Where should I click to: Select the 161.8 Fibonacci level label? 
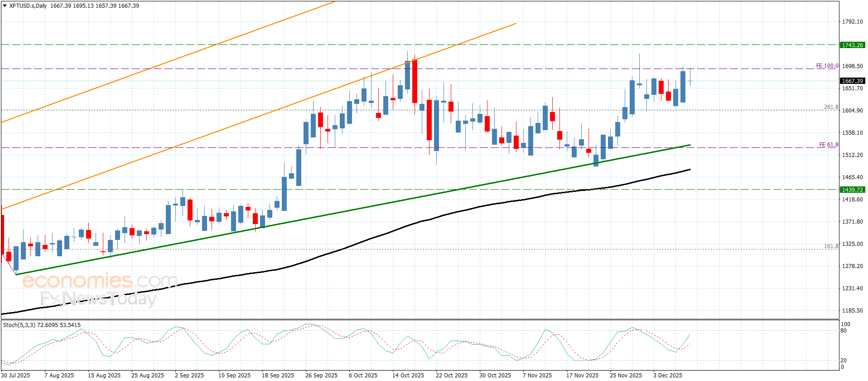[x=831, y=246]
